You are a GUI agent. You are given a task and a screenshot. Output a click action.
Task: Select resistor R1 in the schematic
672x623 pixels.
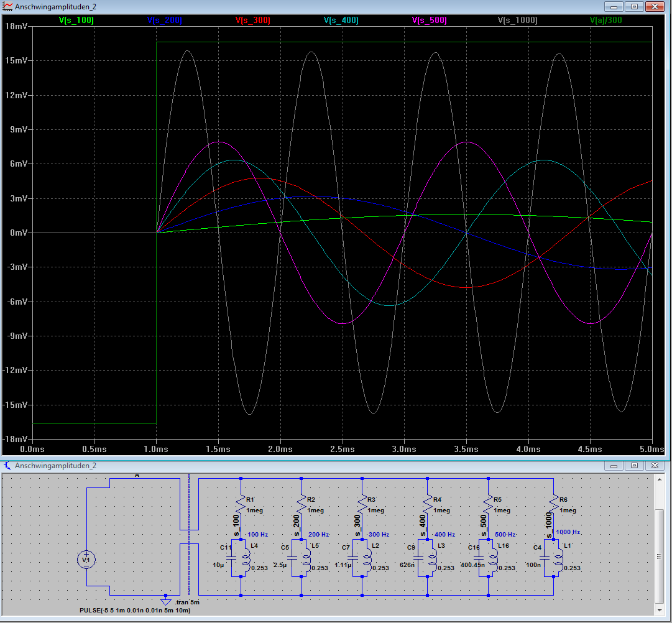point(241,502)
